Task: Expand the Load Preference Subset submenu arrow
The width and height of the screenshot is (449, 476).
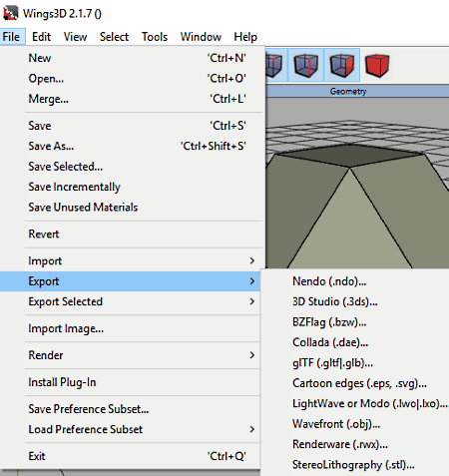Action: pos(252,429)
